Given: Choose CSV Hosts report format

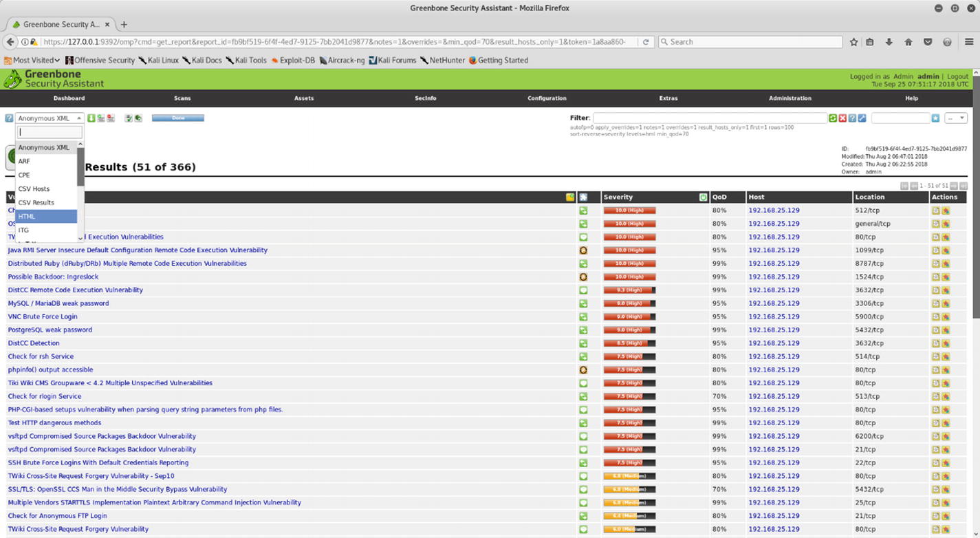Looking at the screenshot, I should [46, 189].
